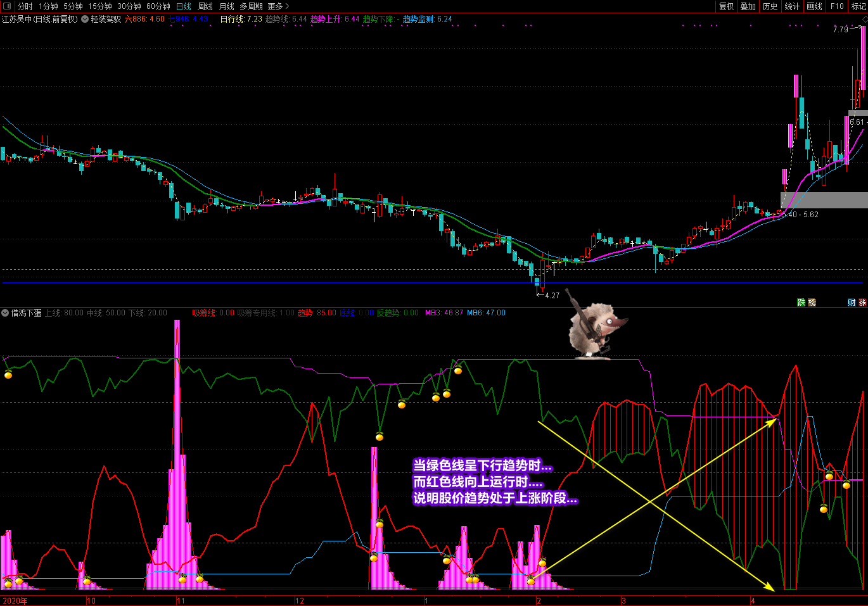Click the 反趋势 0.00 label
This screenshot has height=606, width=868.
398,313
